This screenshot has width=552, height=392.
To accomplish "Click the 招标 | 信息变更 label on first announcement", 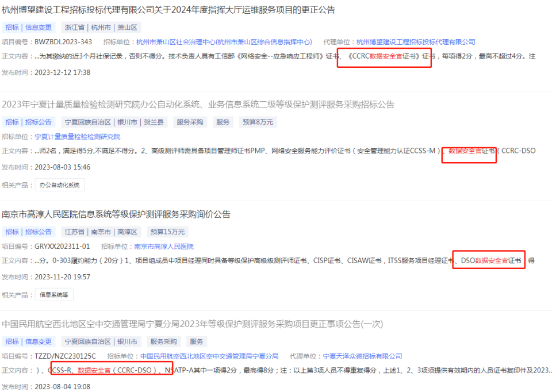I will tap(28, 27).
